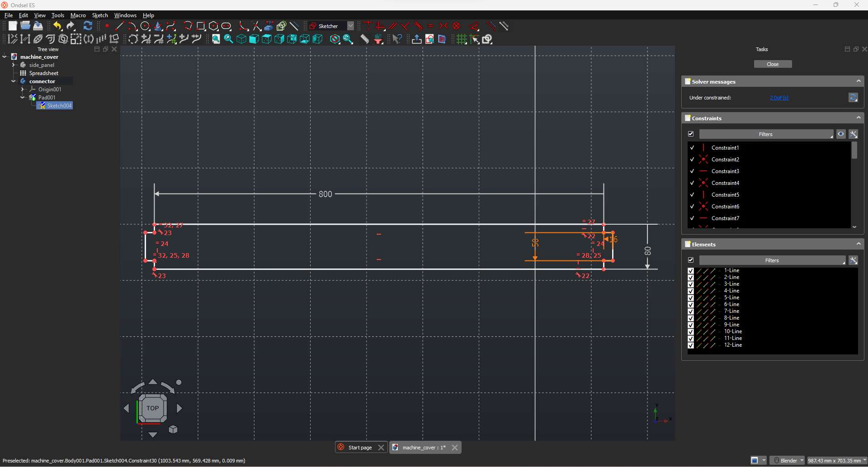868x467 pixels.
Task: Select the create arc tool
Action: tap(132, 26)
